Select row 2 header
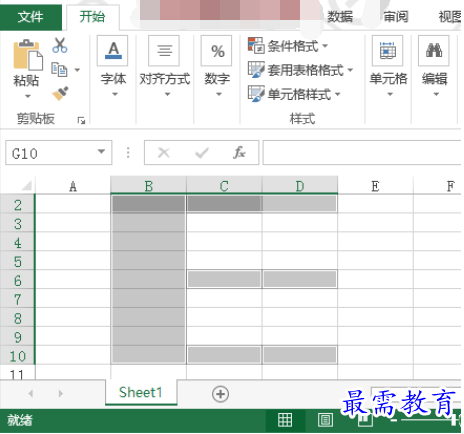 [x=18, y=205]
